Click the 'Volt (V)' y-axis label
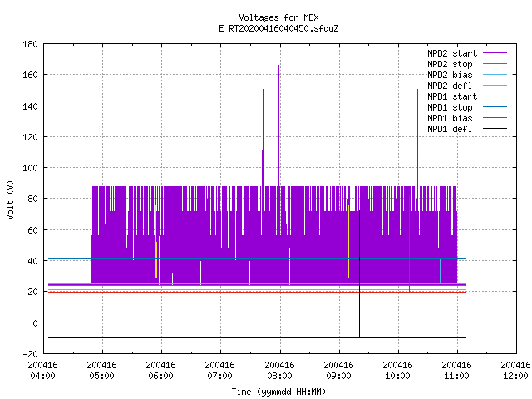The height and width of the screenshot is (399, 532). [10, 199]
